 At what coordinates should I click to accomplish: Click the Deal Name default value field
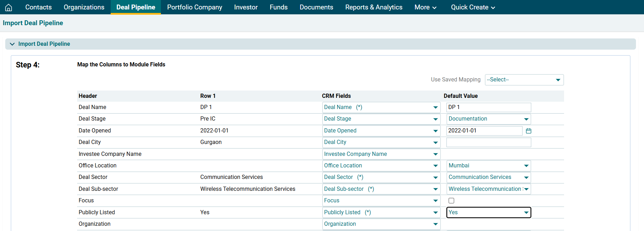(x=488, y=107)
